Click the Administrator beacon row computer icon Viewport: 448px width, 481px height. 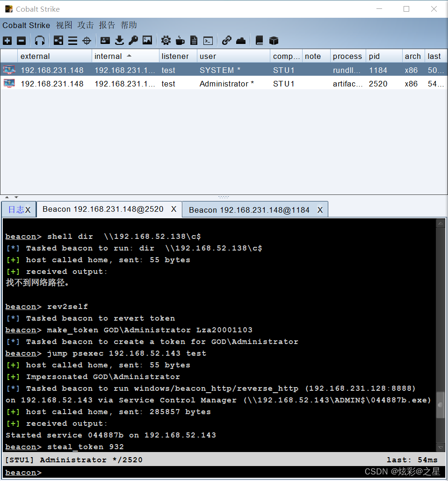tap(9, 83)
